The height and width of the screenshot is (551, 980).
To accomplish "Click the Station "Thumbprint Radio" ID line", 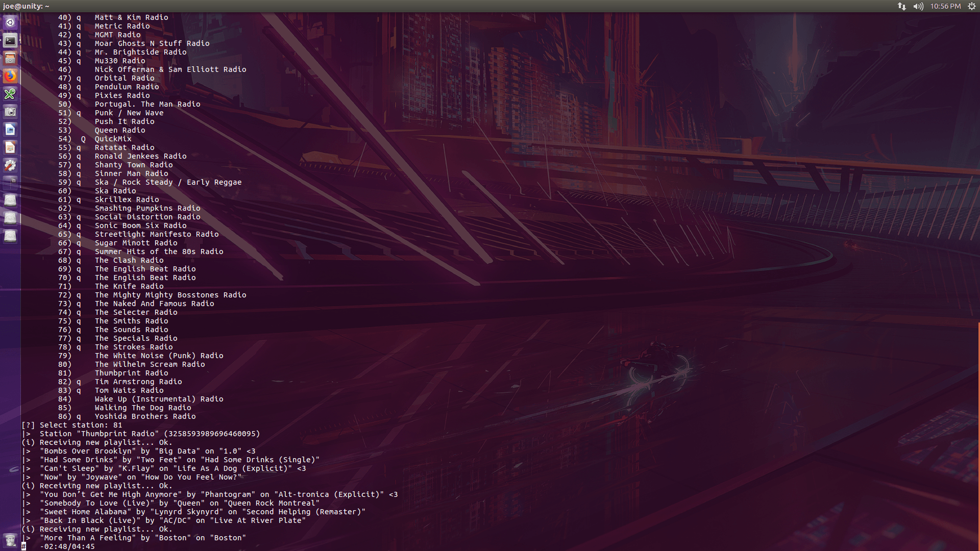I will pyautogui.click(x=141, y=434).
